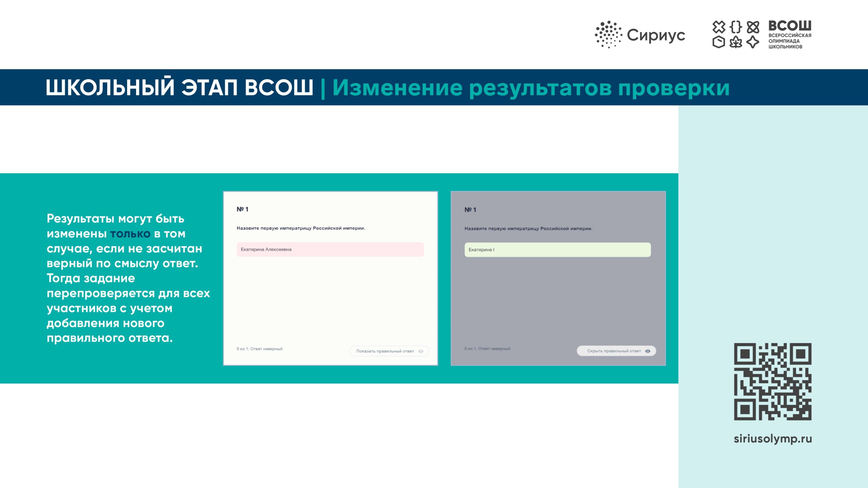Click the leaf-shaped subject icon
This screenshot has height=488, width=868.
[736, 42]
